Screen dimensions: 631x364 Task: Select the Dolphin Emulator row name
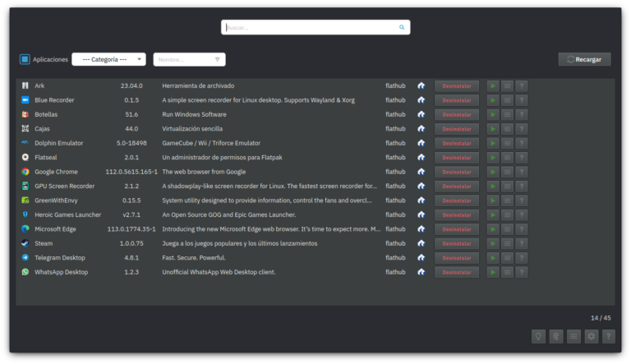tap(58, 143)
